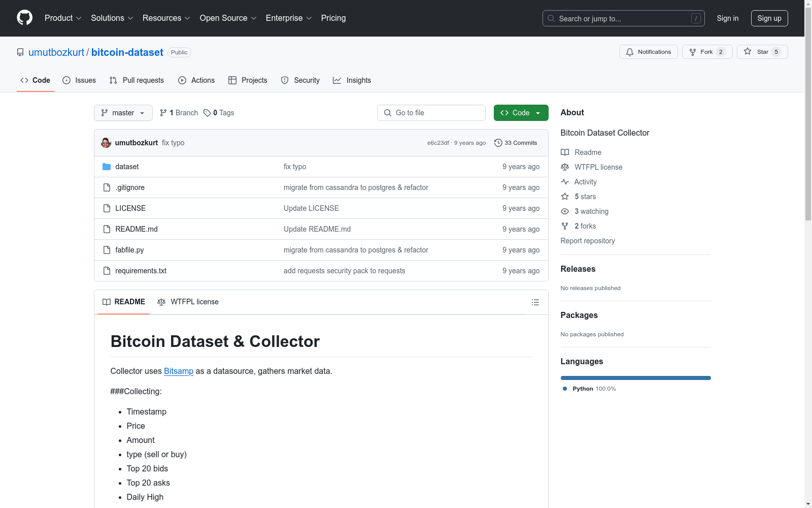Click the slash shortcut key icon
This screenshot has width=812, height=508.
click(696, 18)
